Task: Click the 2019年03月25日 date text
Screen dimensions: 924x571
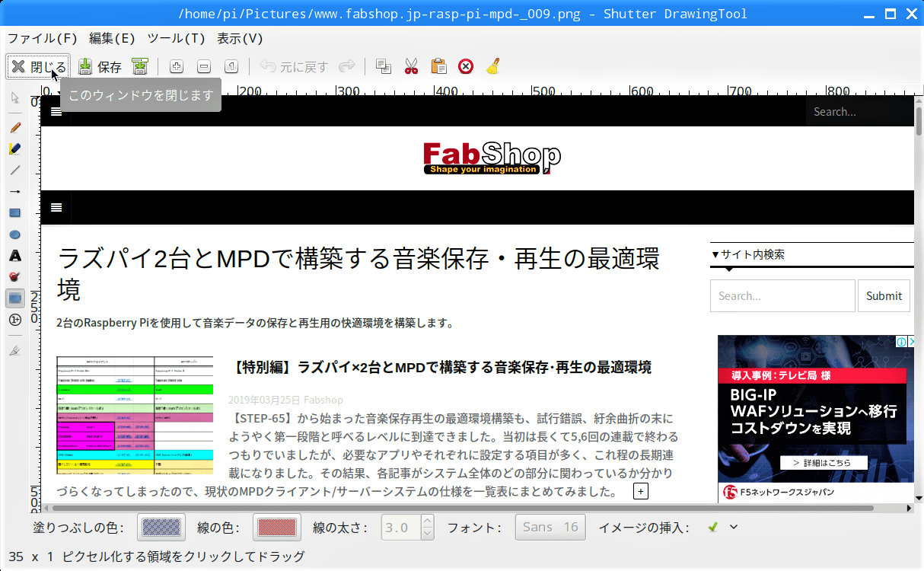Action: (264, 400)
